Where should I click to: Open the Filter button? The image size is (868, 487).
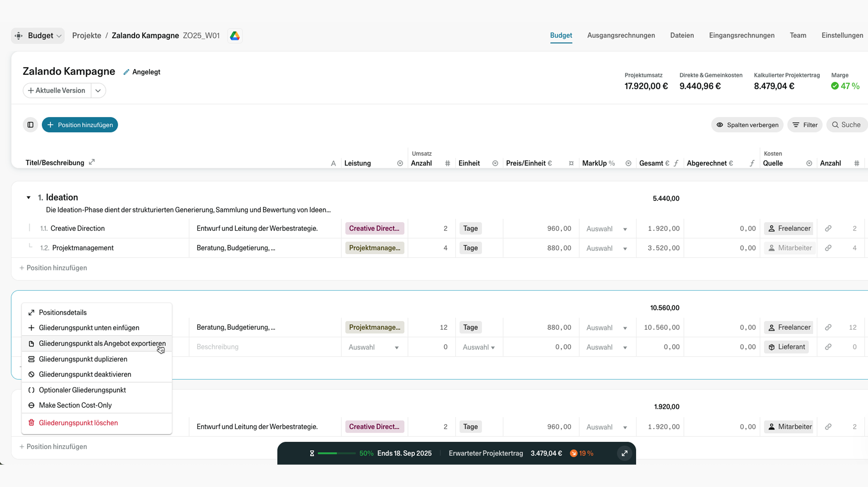click(805, 125)
